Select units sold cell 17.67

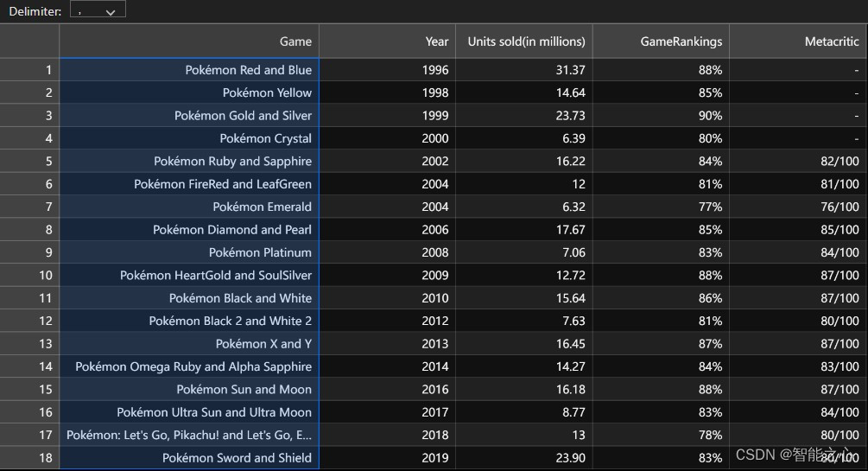[523, 229]
